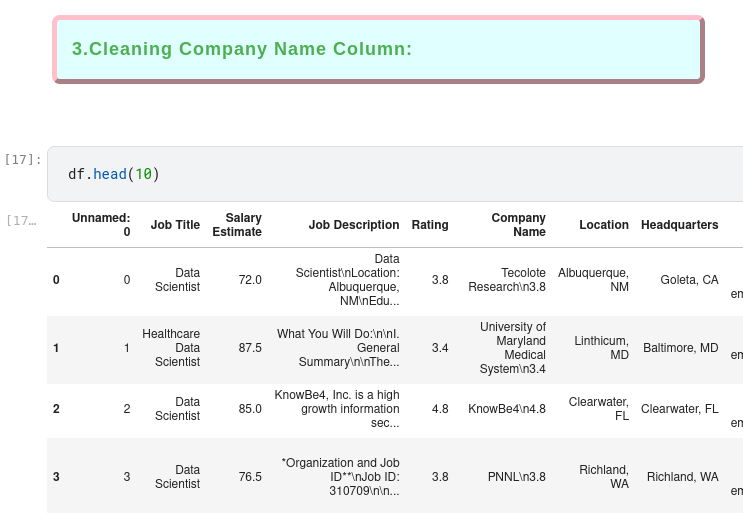743x513 pixels.
Task: Click the [17] input prompt label
Action: pos(23,159)
